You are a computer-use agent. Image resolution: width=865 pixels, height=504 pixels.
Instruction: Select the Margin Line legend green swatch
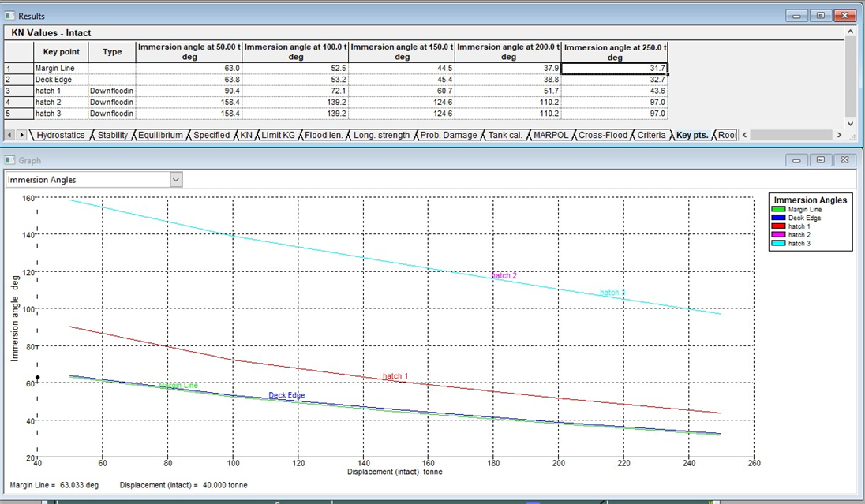pyautogui.click(x=778, y=210)
